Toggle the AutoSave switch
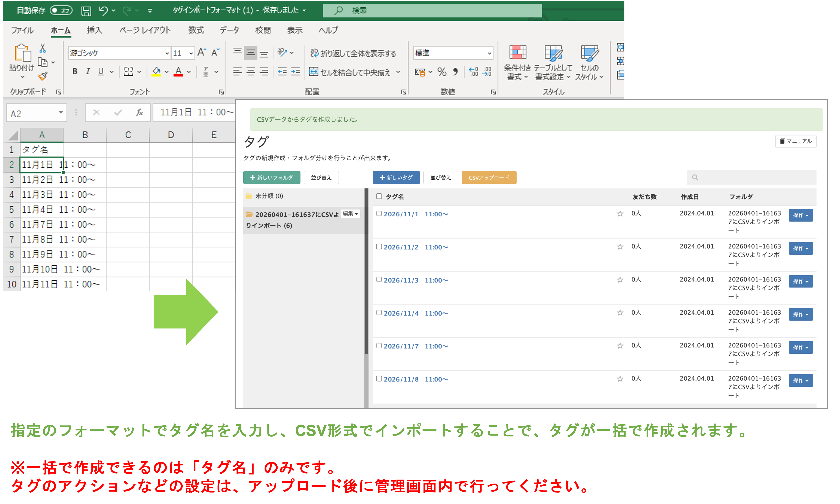This screenshot has width=840, height=504. [x=61, y=11]
